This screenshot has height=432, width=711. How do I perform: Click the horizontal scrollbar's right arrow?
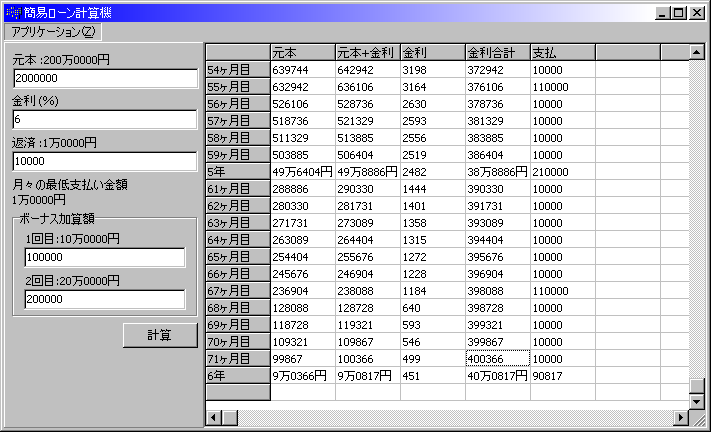pos(682,417)
